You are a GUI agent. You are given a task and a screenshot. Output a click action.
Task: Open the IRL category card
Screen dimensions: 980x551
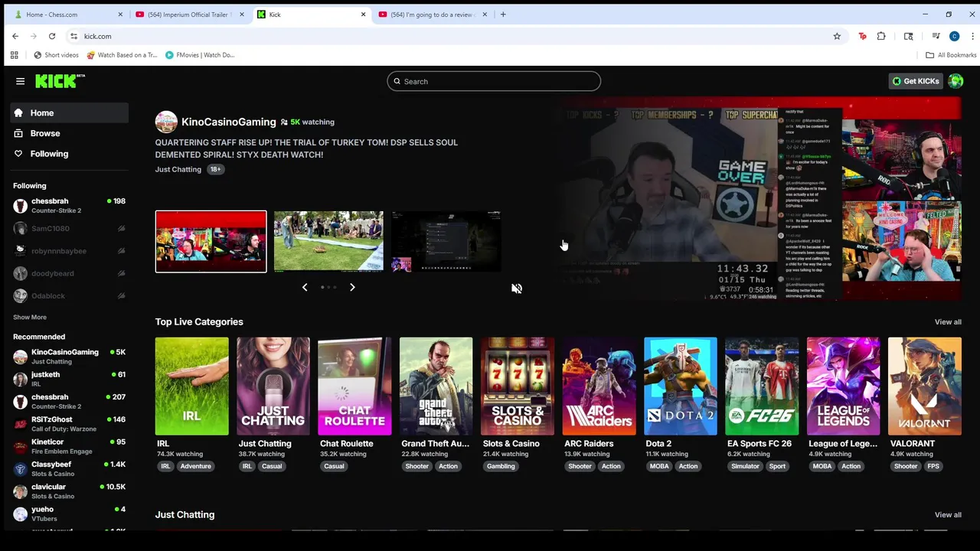(x=191, y=386)
